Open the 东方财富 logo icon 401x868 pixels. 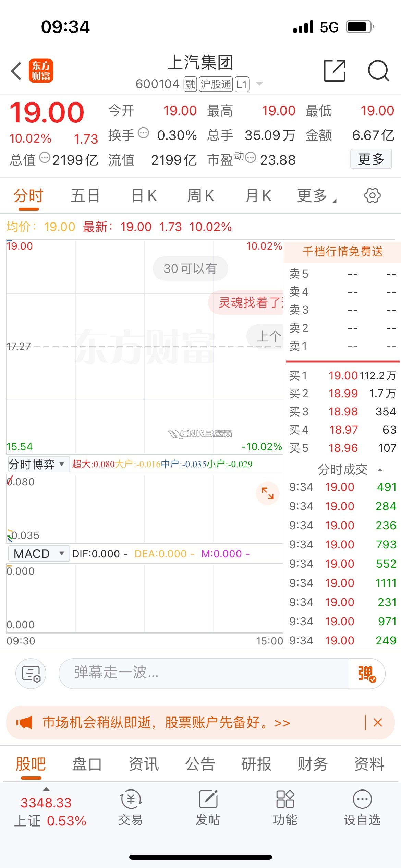(x=41, y=71)
